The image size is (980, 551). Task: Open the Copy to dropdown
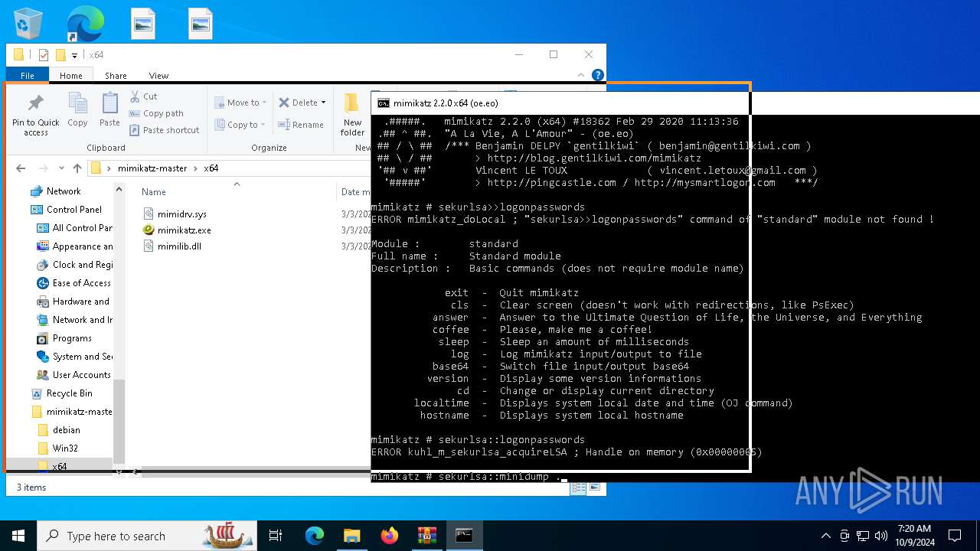coord(240,125)
